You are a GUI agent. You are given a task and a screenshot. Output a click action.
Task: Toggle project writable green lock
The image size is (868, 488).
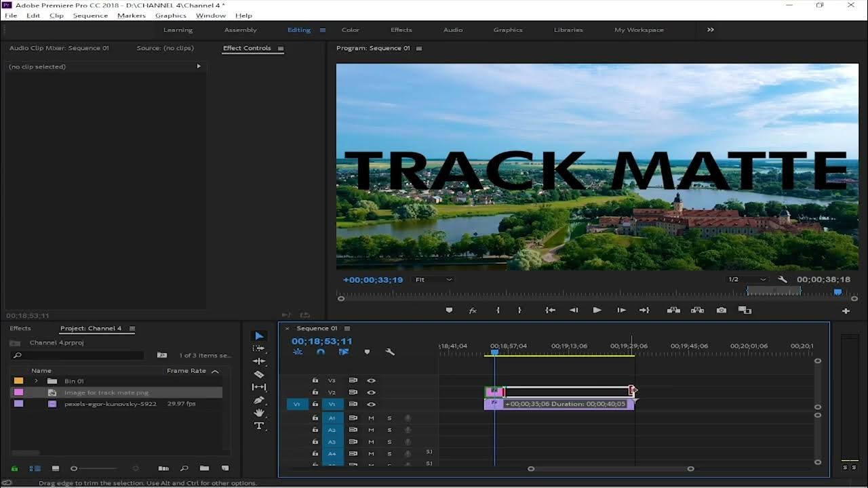pyautogui.click(x=14, y=468)
